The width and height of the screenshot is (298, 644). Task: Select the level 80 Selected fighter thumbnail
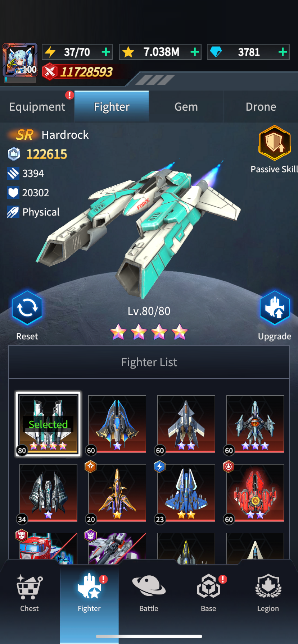click(48, 424)
